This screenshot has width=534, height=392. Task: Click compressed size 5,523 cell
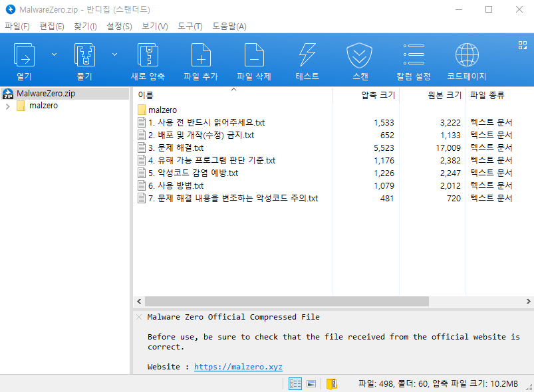click(384, 148)
